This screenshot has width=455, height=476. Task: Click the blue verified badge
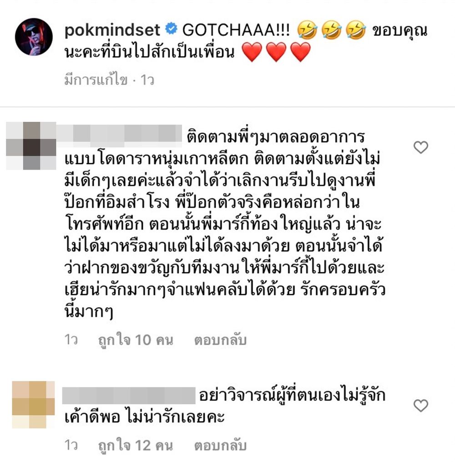tap(172, 29)
